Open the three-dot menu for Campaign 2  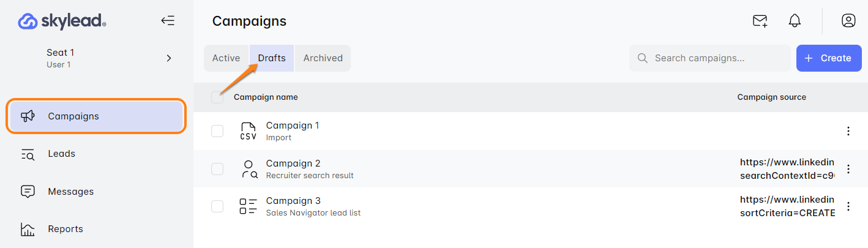coord(848,169)
